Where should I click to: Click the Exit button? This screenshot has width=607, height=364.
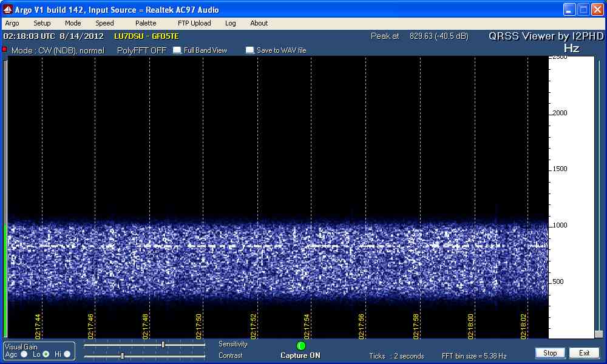tap(584, 353)
